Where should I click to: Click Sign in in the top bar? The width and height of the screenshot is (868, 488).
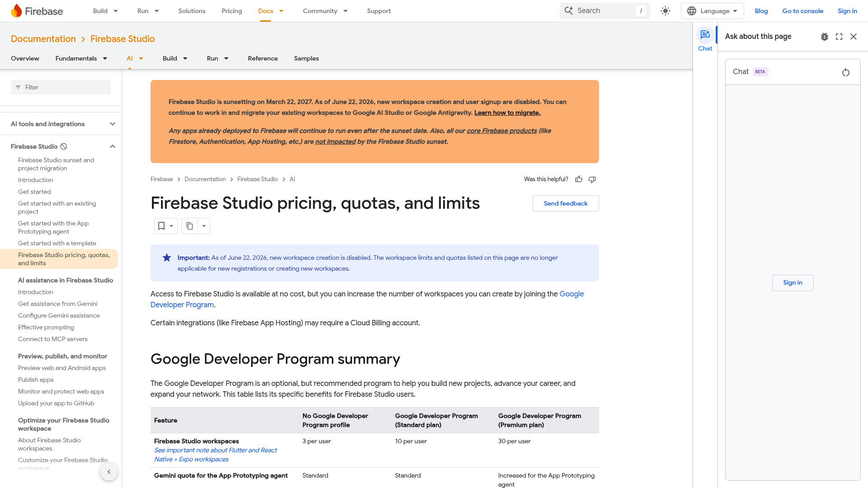coord(847,11)
